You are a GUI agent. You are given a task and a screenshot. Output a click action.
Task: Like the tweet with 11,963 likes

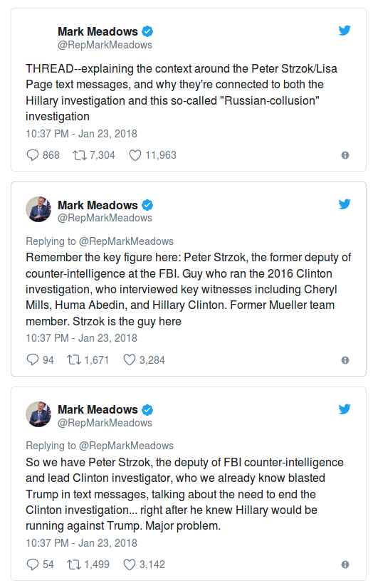coord(135,155)
